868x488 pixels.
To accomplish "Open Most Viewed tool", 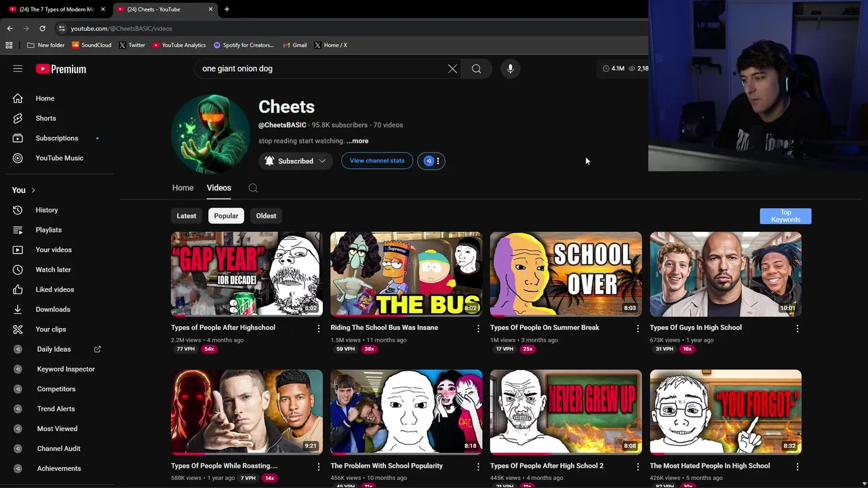I will (x=58, y=428).
